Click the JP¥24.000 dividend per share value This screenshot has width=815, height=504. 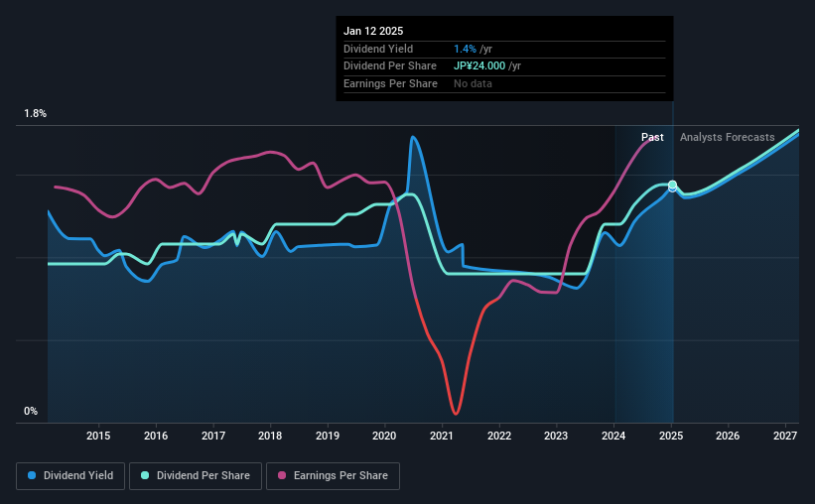(x=479, y=66)
